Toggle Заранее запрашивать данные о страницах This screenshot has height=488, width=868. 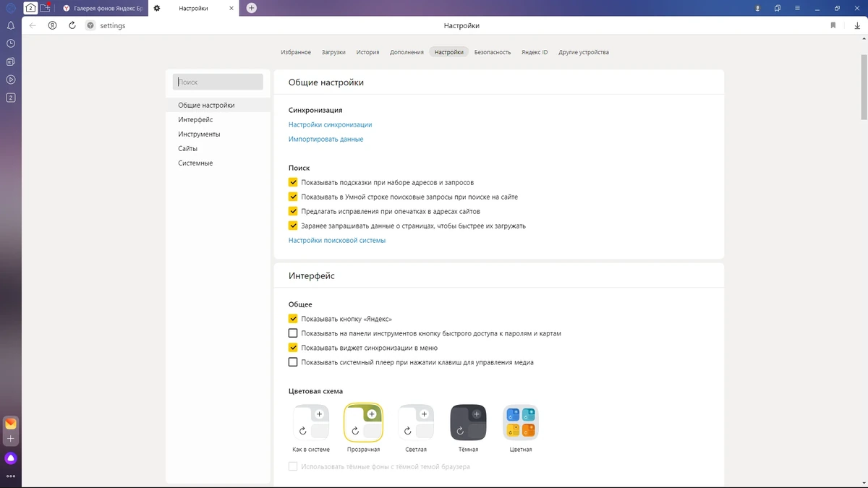[293, 226]
